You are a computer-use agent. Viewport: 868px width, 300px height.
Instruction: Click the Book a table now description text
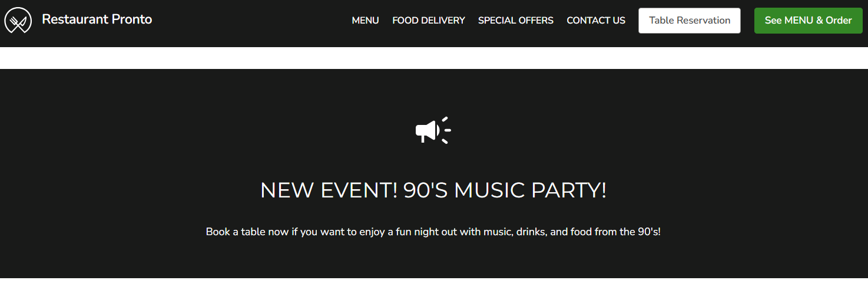[x=433, y=232]
